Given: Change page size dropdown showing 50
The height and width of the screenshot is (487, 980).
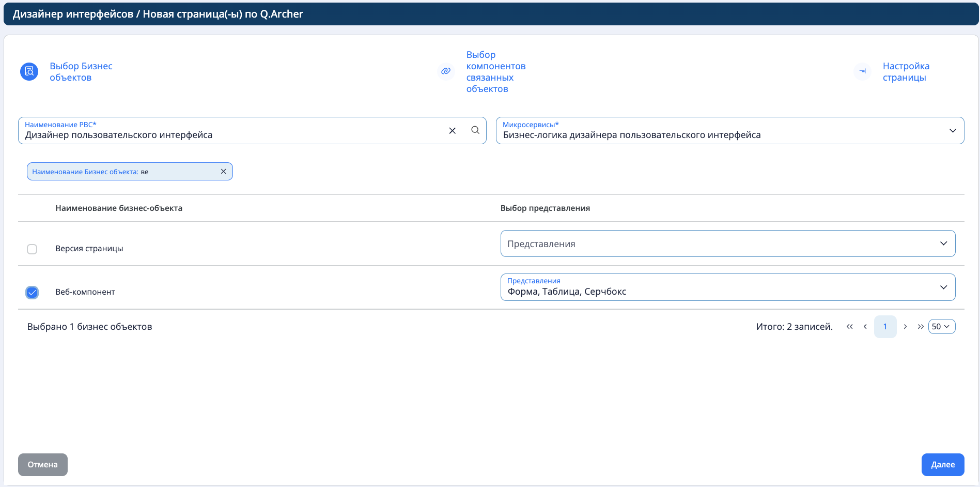Looking at the screenshot, I should click(941, 327).
